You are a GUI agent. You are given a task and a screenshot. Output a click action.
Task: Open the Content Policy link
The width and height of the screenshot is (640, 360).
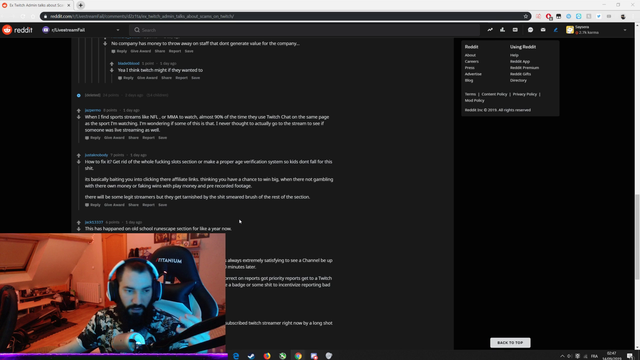click(494, 94)
